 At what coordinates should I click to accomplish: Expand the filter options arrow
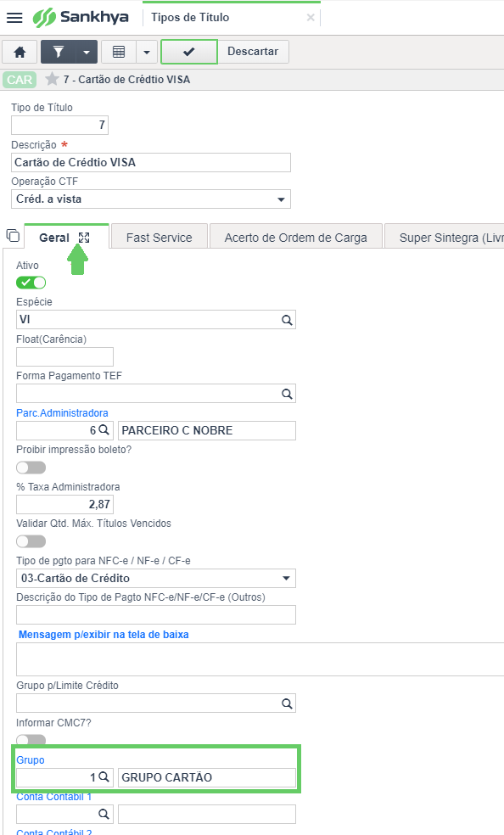[87, 52]
